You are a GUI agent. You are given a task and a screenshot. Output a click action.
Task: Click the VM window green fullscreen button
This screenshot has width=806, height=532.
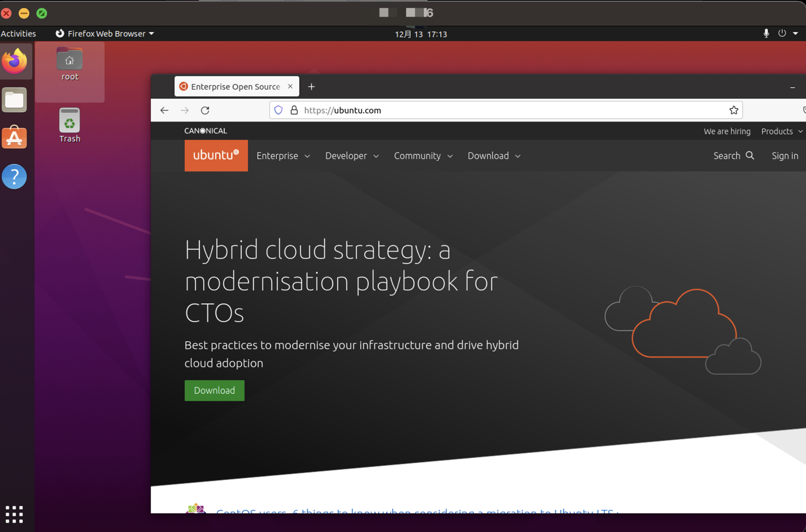(42, 13)
